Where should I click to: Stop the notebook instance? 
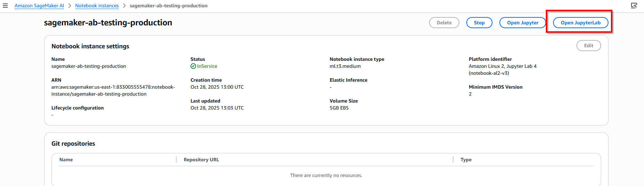(x=479, y=23)
